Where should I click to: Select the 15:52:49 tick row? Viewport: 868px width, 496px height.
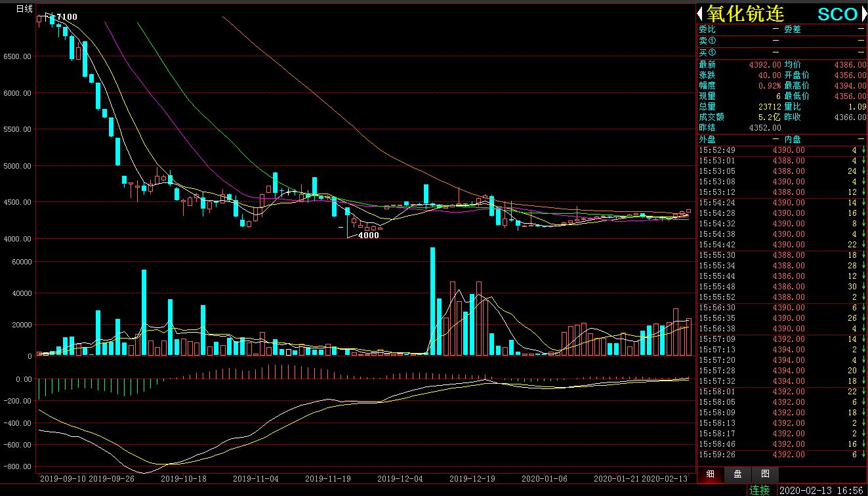[781, 150]
